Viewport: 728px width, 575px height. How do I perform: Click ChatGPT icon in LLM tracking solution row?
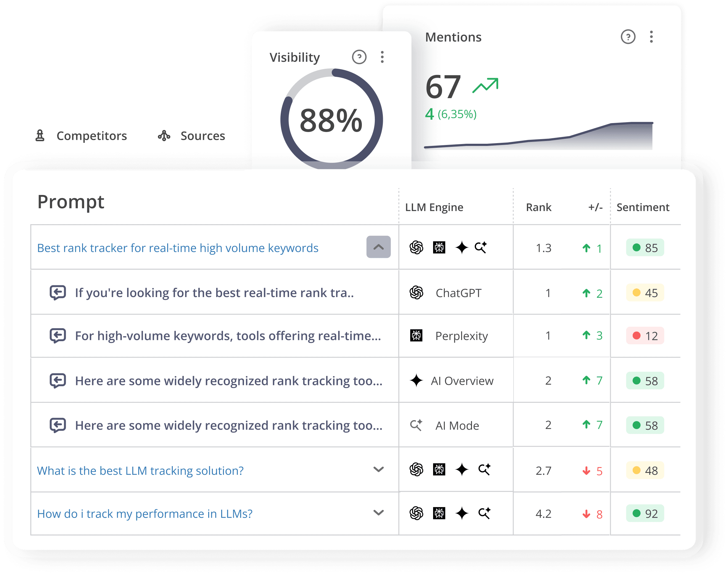pos(416,469)
